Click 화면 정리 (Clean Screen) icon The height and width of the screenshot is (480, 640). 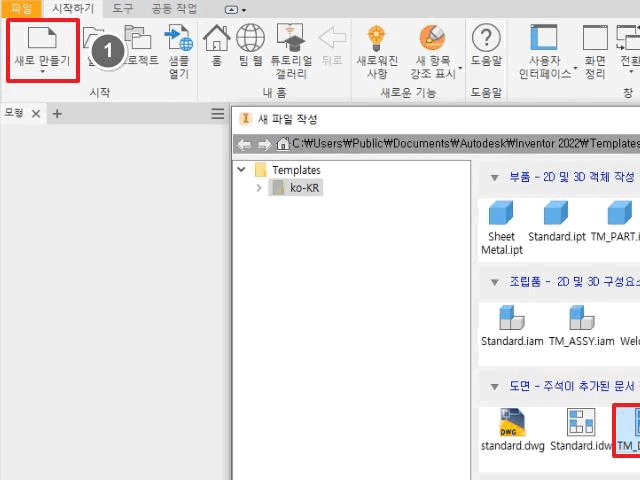(x=595, y=51)
